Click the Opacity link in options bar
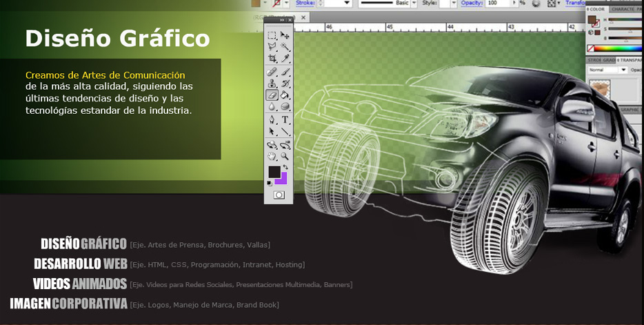Image resolution: width=644 pixels, height=325 pixels. point(472,3)
